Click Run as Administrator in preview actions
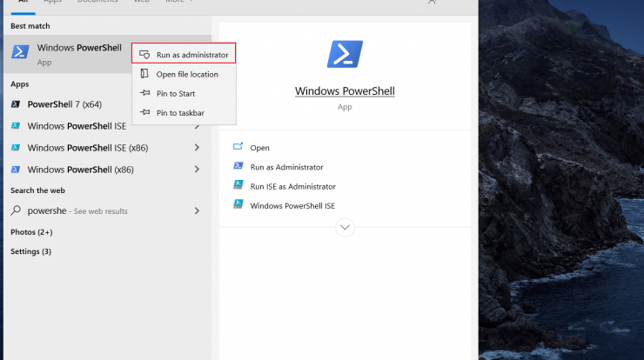 286,167
